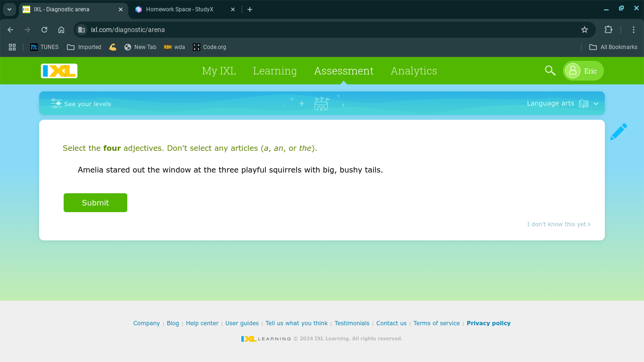Expand the tab search dropdown arrow
Viewport: 644px width, 362px height.
(9, 9)
